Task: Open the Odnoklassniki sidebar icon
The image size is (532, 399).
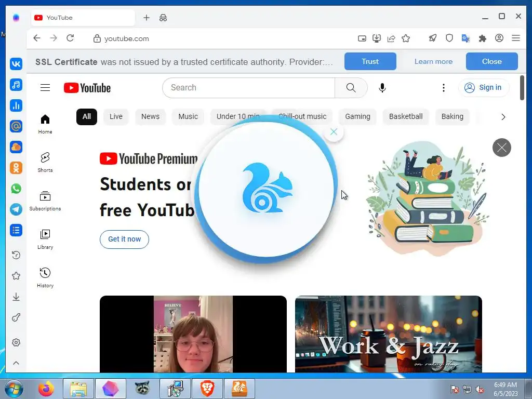Action: (16, 168)
